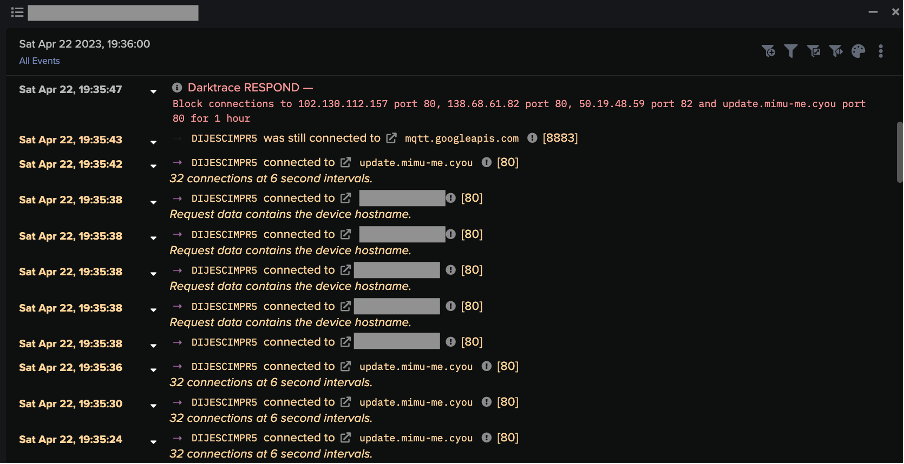The height and width of the screenshot is (464, 904).
Task: Open the mqtt.googleapis.com hostname link
Action: (462, 138)
